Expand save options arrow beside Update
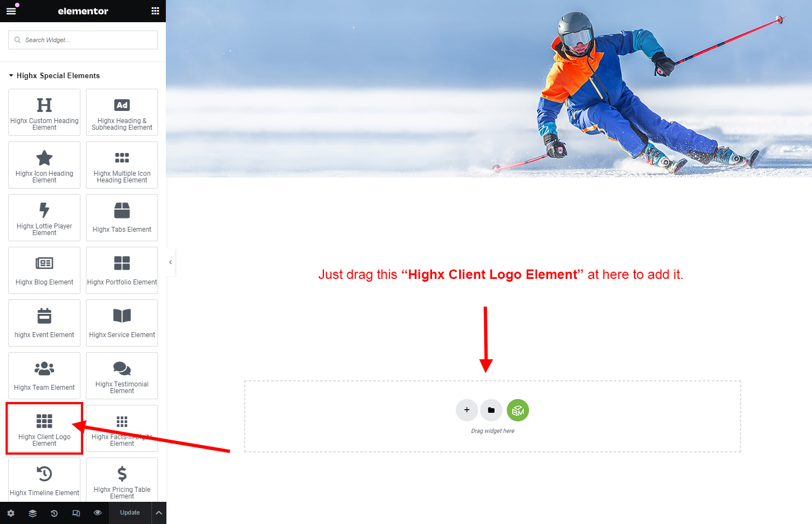 (159, 513)
